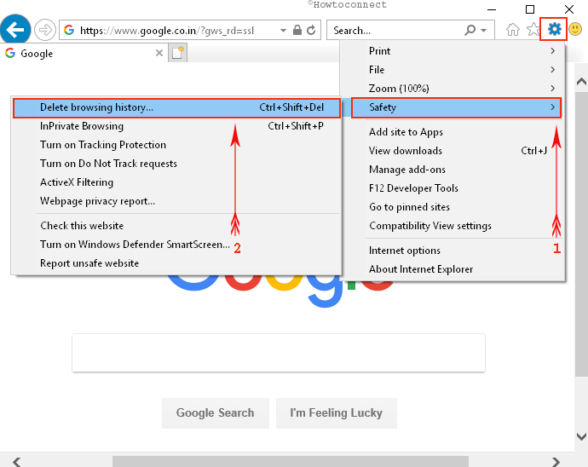
Task: Open Webpage privacy report
Action: pyautogui.click(x=177, y=201)
